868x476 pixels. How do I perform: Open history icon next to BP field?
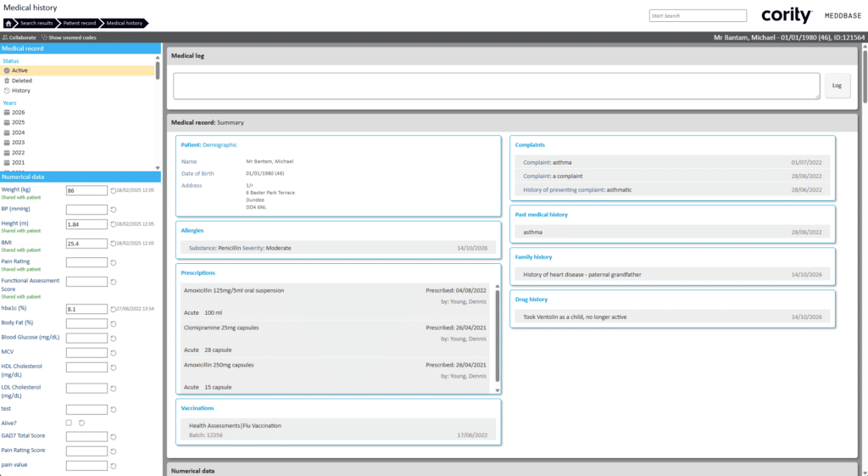coord(113,210)
